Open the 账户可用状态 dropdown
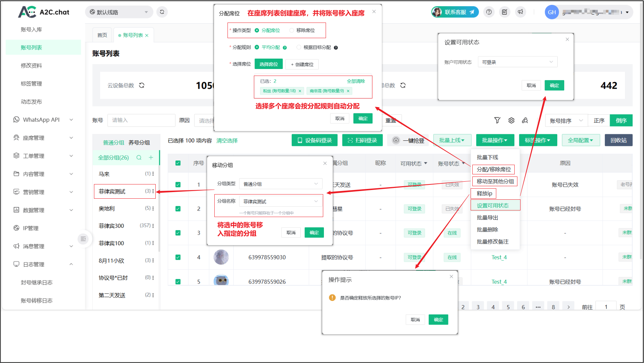 (517, 62)
